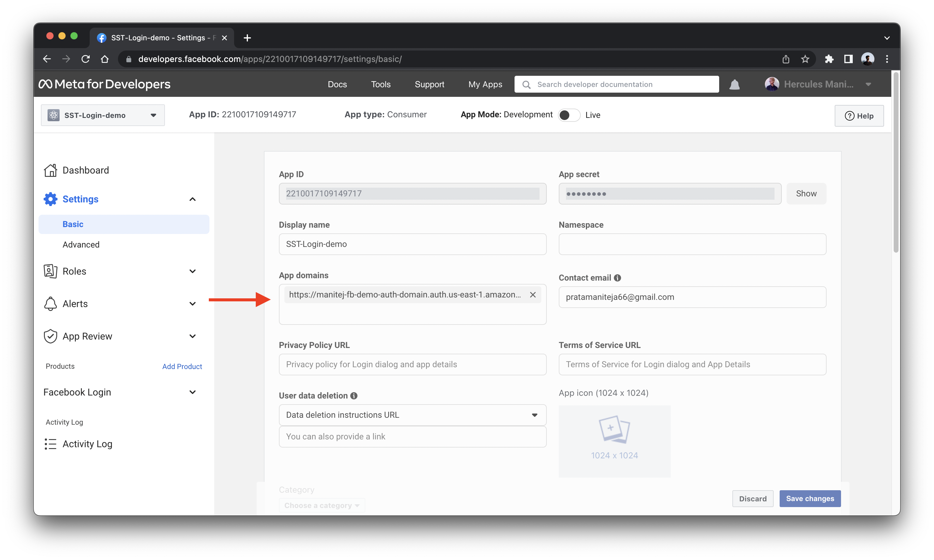Click the Hercules Mani profile picture
The height and width of the screenshot is (560, 934).
coord(772,84)
